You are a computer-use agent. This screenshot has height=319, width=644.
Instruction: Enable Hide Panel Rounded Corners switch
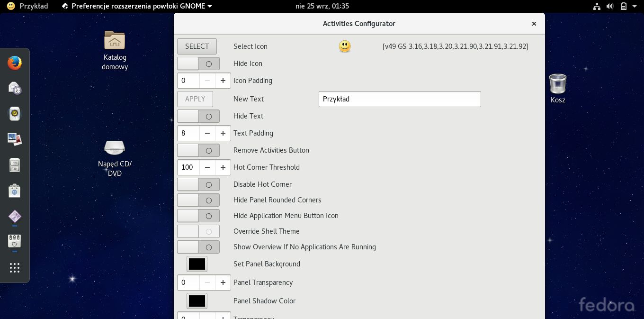(198, 200)
